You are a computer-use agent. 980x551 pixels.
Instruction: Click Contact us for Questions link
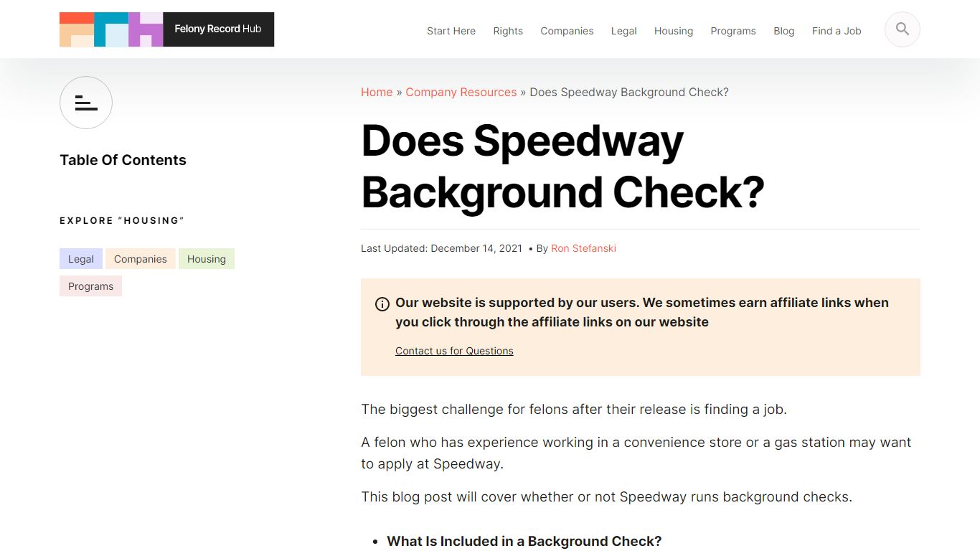(x=454, y=351)
